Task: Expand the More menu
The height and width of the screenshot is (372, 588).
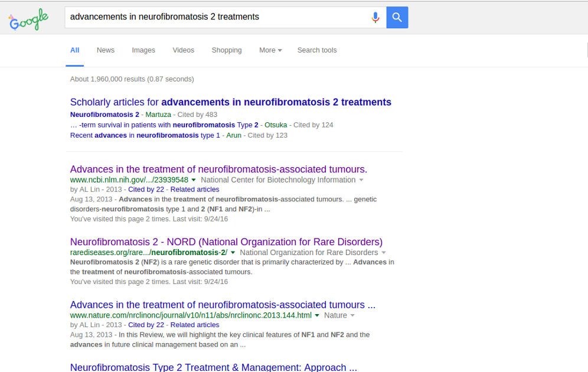Action: 270,50
